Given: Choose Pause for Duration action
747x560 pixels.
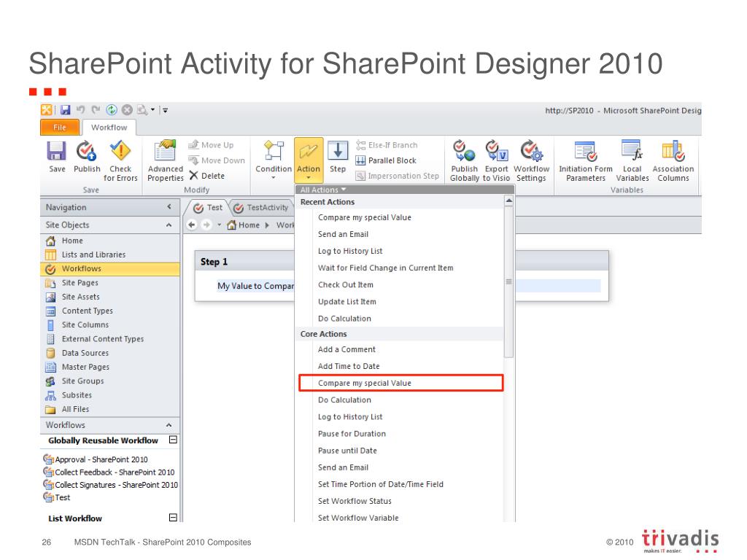Looking at the screenshot, I should [400, 434].
